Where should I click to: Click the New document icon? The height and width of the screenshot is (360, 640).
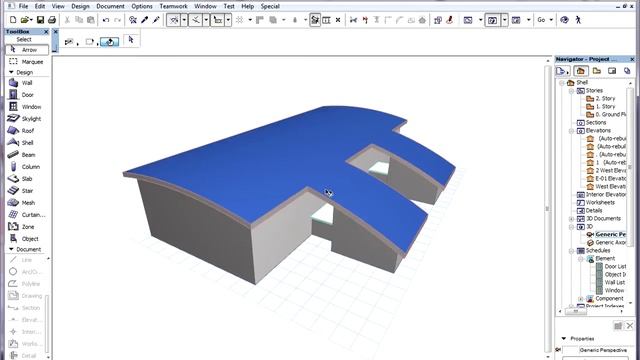[13, 20]
